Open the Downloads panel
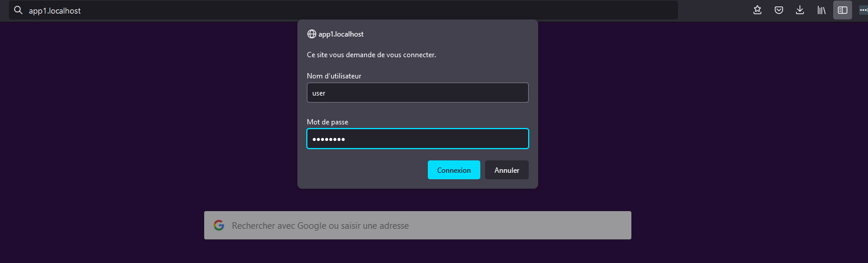Image resolution: width=868 pixels, height=263 pixels. 800,10
